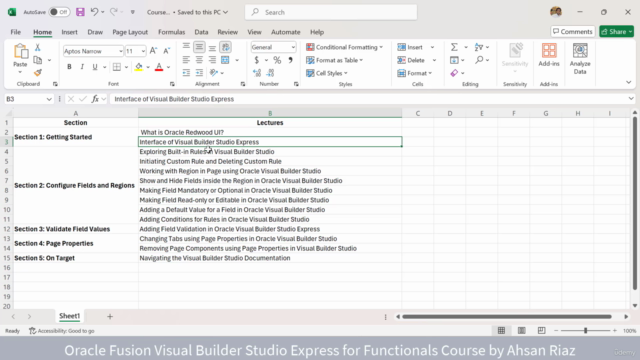The width and height of the screenshot is (640, 360).
Task: Apply the Fill Color bucket
Action: click(139, 67)
